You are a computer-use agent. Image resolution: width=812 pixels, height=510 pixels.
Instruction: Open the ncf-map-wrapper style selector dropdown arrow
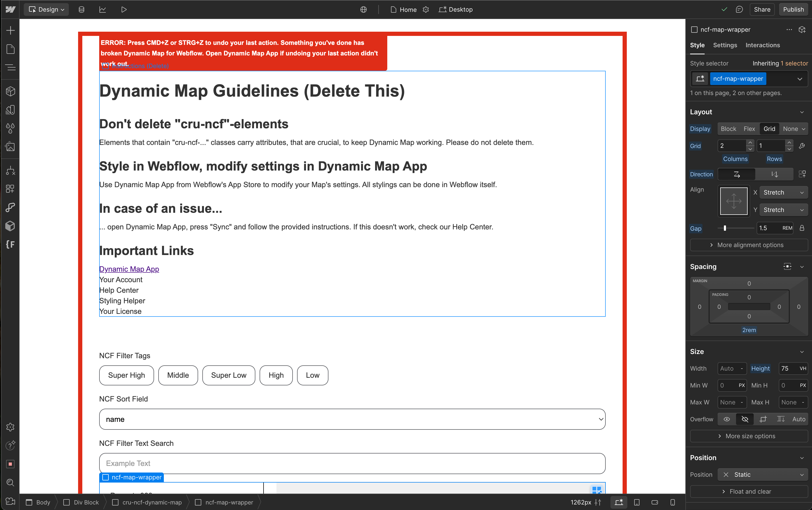[x=800, y=79]
